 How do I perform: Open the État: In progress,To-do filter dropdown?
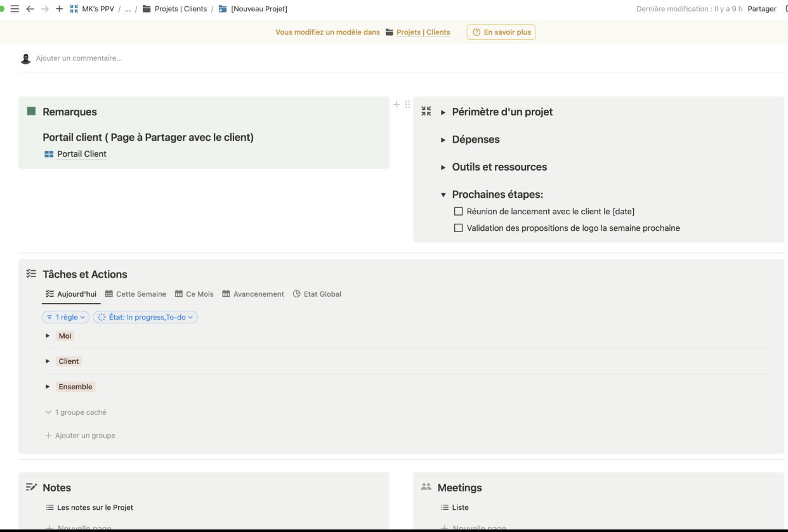(x=145, y=316)
